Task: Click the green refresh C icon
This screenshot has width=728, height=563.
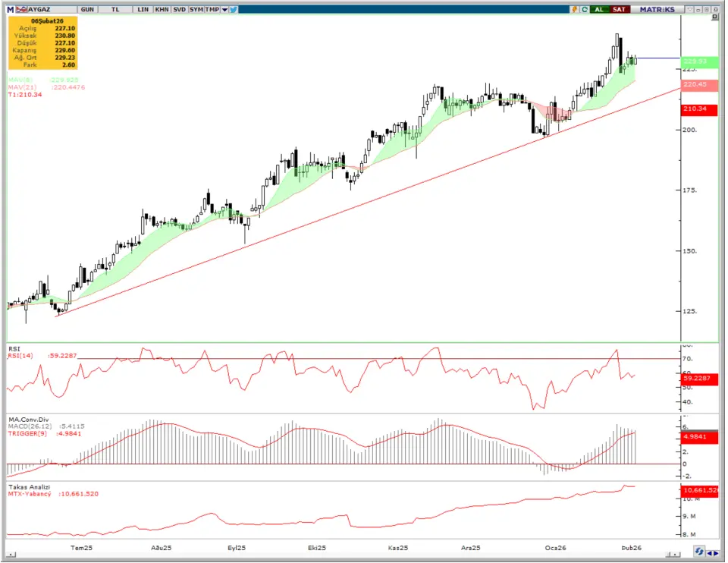Action: [x=585, y=9]
